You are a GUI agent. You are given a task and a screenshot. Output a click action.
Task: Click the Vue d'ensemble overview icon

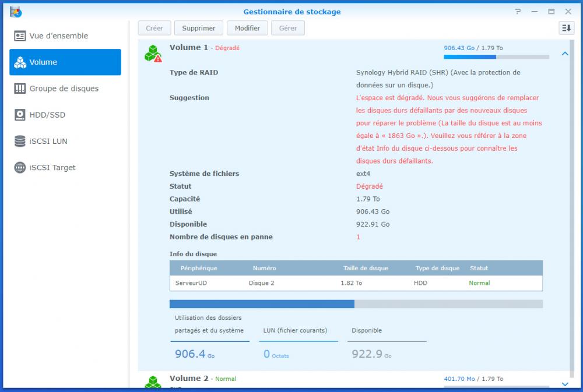[x=20, y=36]
